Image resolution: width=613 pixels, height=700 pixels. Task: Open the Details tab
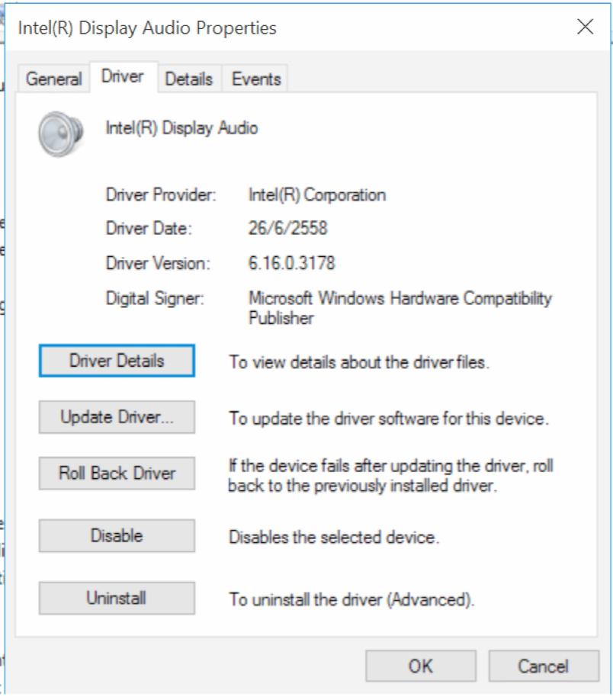pyautogui.click(x=190, y=79)
